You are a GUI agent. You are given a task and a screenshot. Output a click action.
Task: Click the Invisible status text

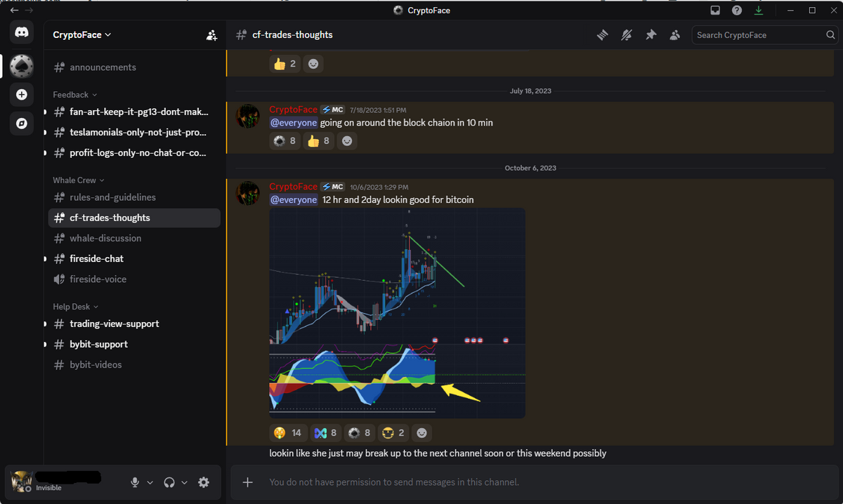click(x=48, y=488)
